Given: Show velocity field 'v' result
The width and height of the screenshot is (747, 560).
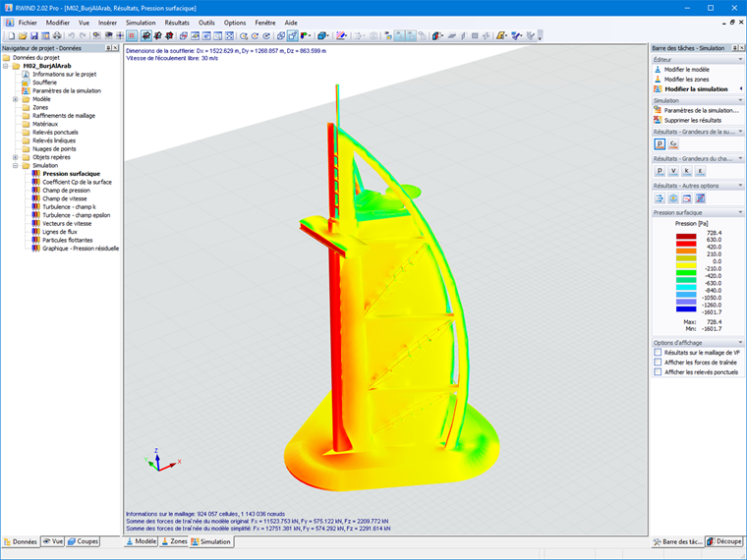Looking at the screenshot, I should [x=673, y=171].
